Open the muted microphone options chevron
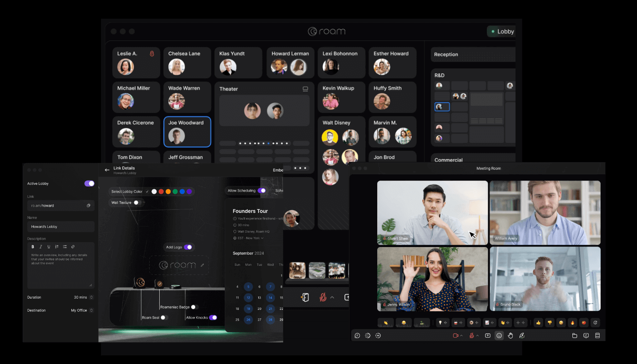The height and width of the screenshot is (364, 637). (477, 336)
